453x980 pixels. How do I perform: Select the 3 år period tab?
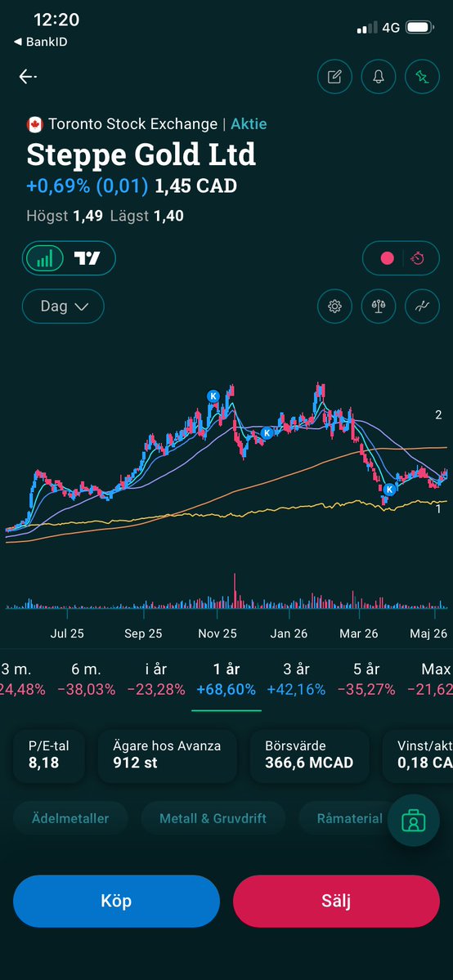296,679
